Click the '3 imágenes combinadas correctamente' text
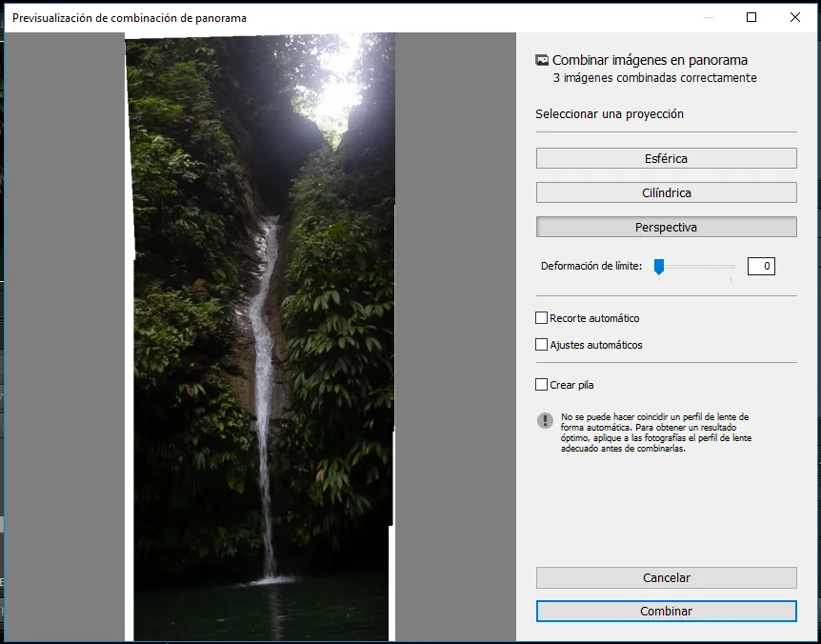 pyautogui.click(x=654, y=78)
